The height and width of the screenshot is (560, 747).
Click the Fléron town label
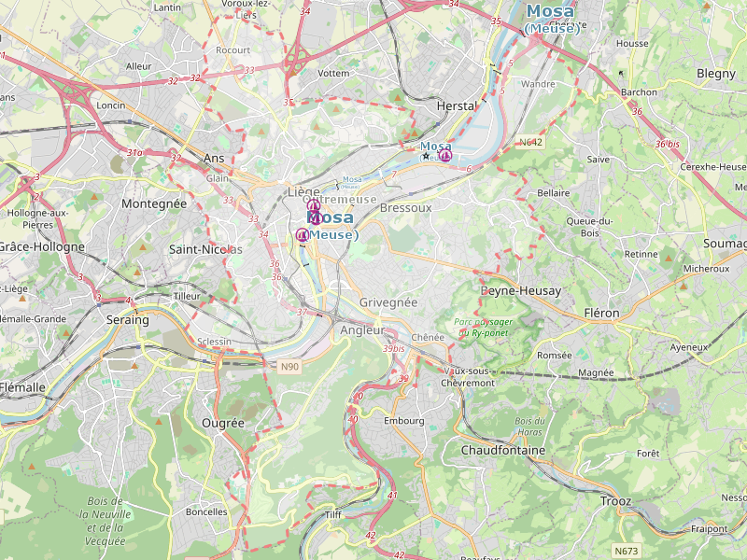[601, 313]
